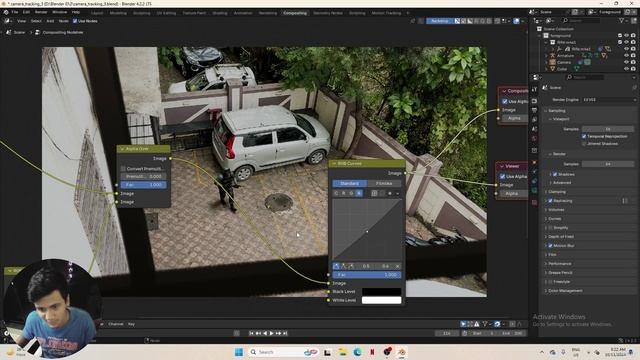
Task: Expand the Armature item in the outliner
Action: [546, 56]
